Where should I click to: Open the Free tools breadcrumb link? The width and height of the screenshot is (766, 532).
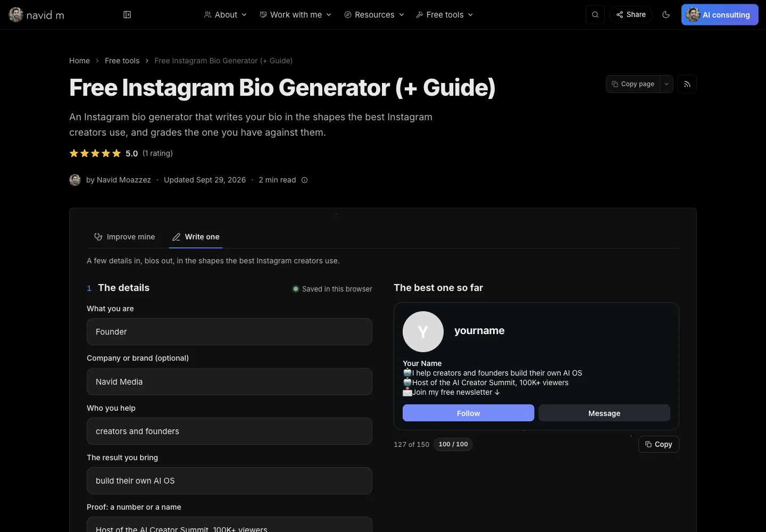tap(122, 61)
